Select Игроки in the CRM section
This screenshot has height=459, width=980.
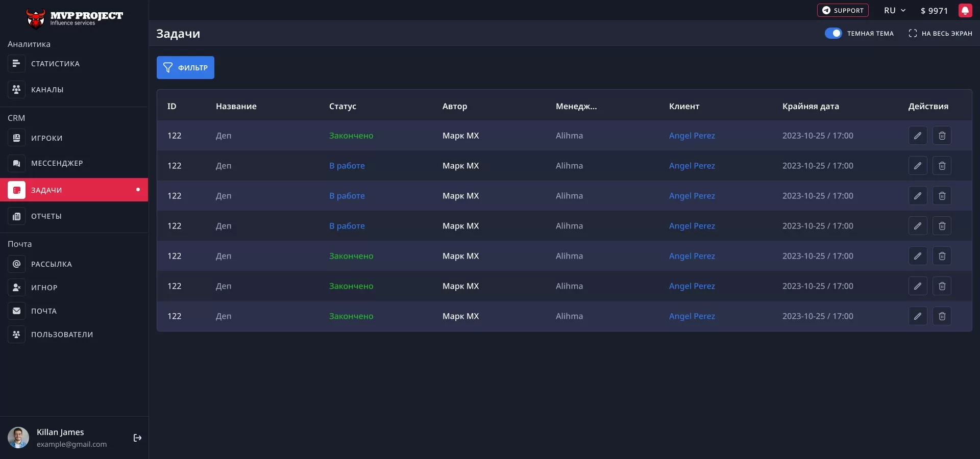pyautogui.click(x=46, y=138)
